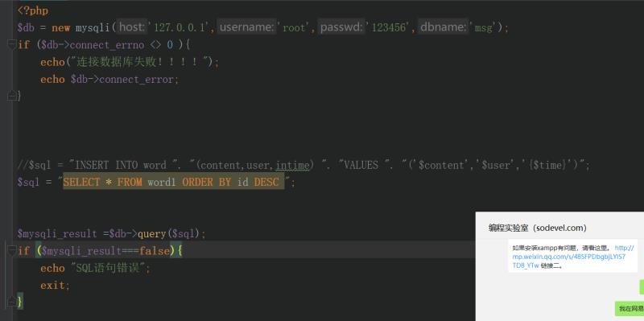Click the host: parameter hint

click(x=131, y=27)
